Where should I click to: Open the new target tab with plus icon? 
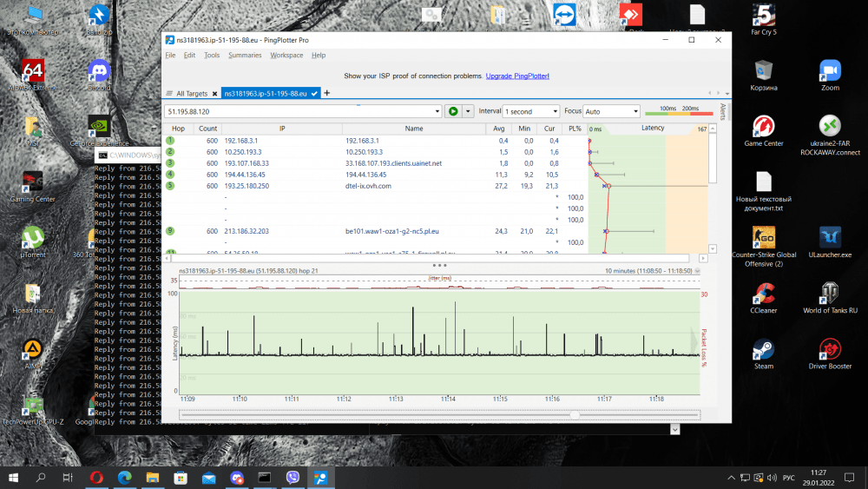click(327, 93)
